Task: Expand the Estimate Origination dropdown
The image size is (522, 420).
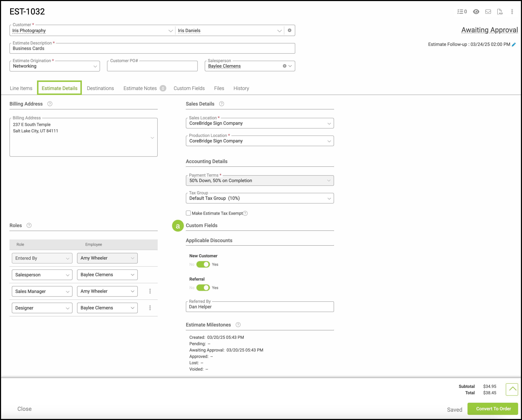Action: (55, 66)
